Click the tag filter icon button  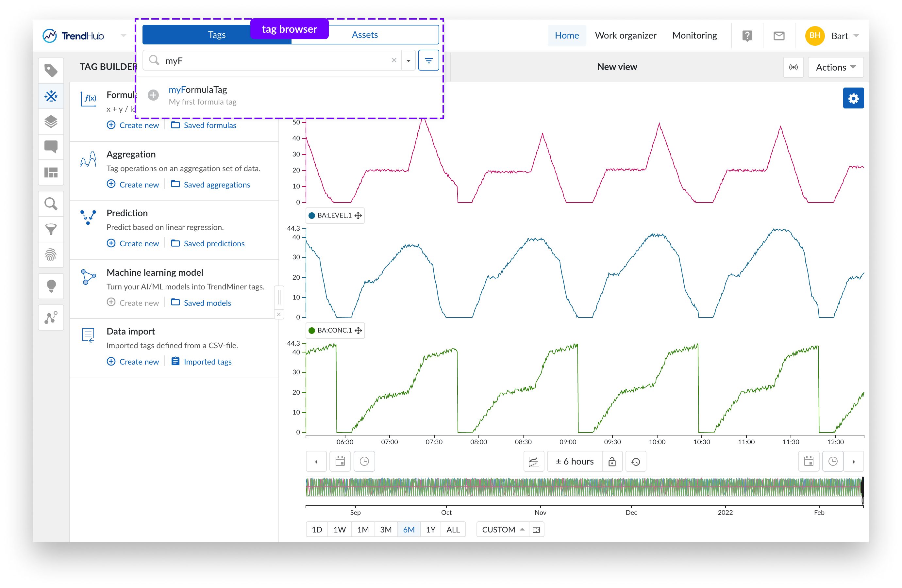point(428,61)
